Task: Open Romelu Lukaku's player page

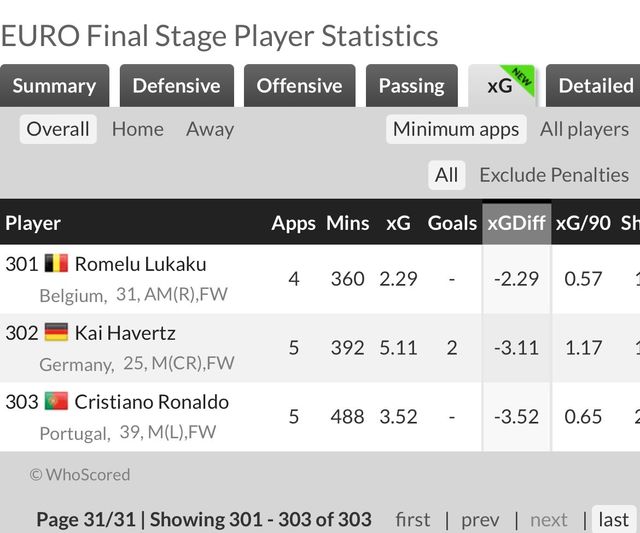Action: 140,264
